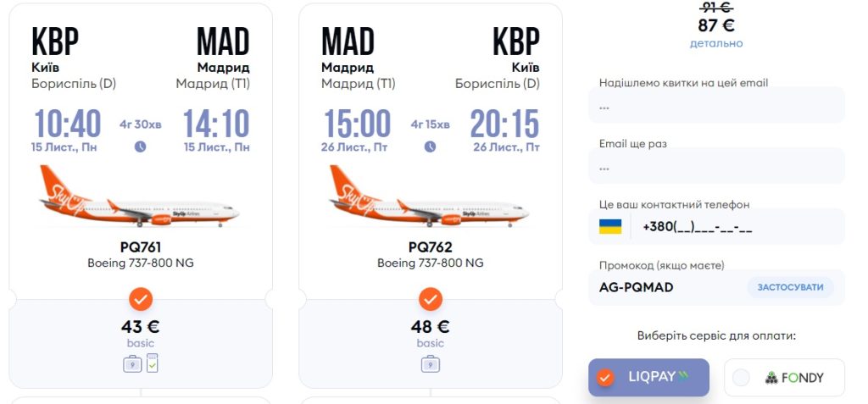
Task: Click the clock icon on KBP–MAD flight
Action: point(141,147)
